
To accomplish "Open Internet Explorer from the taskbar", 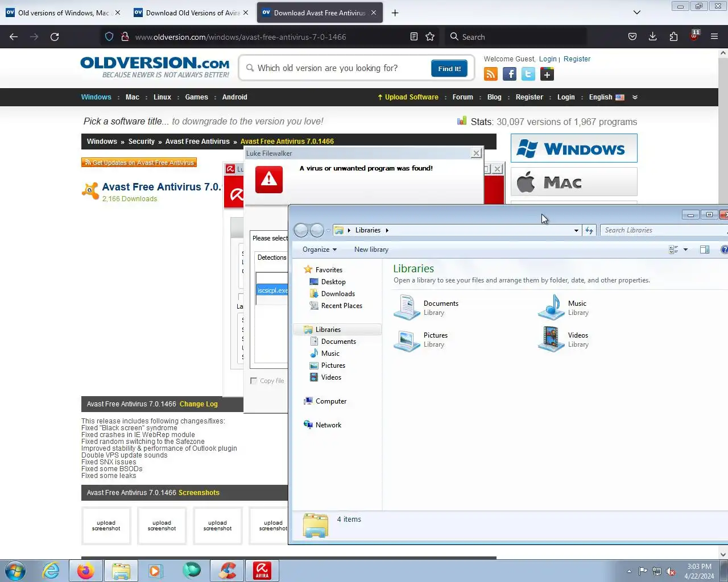I will coord(51,571).
